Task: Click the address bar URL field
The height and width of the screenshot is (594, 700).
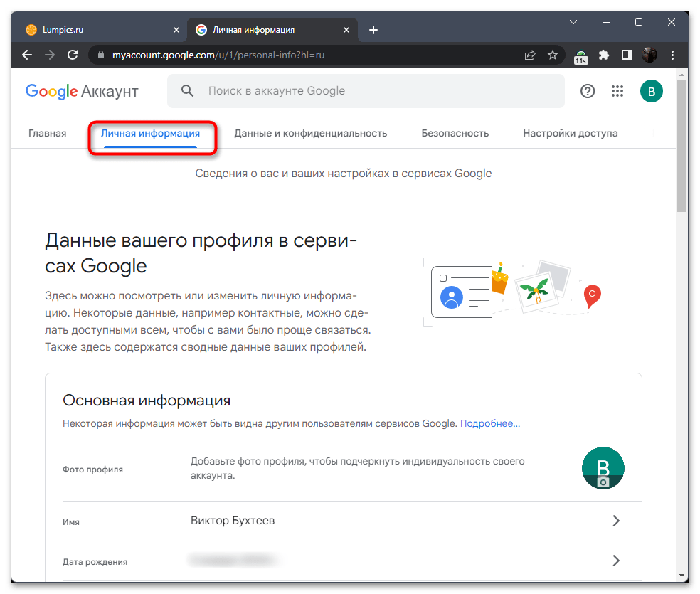Action: (x=213, y=55)
